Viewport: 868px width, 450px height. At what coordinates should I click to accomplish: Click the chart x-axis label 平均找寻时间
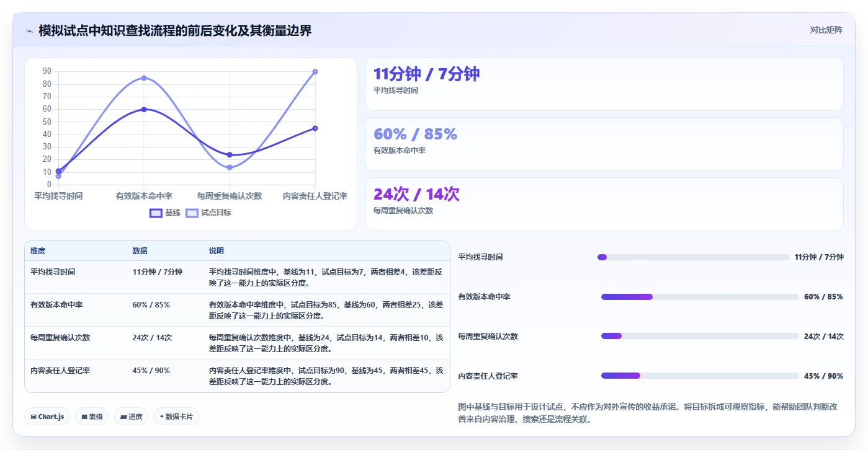58,196
